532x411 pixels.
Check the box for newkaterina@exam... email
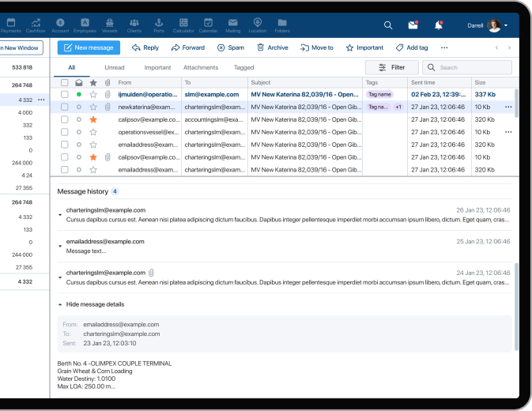click(65, 107)
